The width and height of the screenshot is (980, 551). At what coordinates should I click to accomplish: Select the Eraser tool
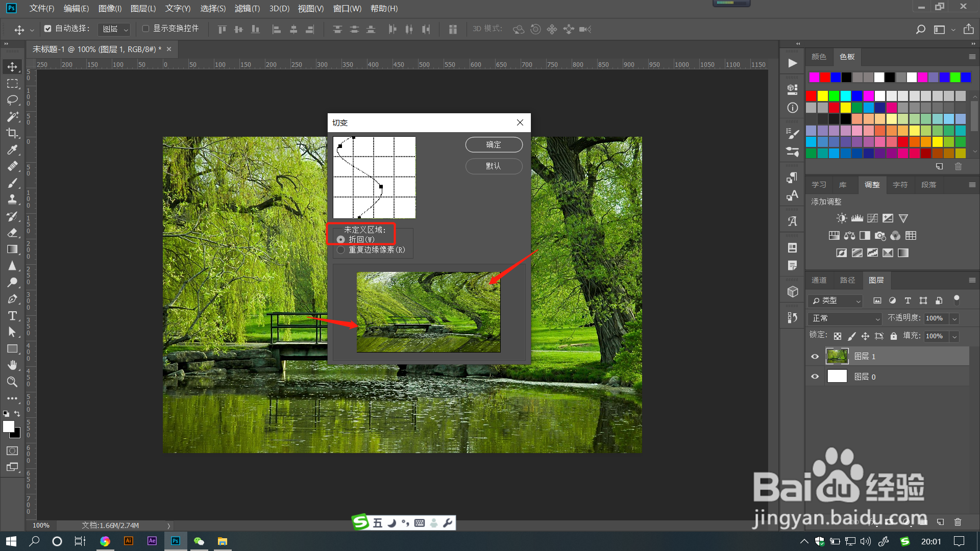pos(12,233)
